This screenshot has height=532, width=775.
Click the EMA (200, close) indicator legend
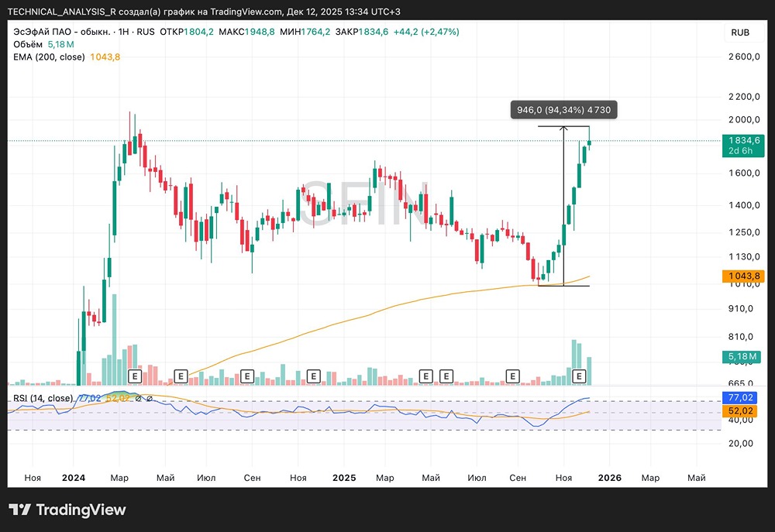coord(49,57)
